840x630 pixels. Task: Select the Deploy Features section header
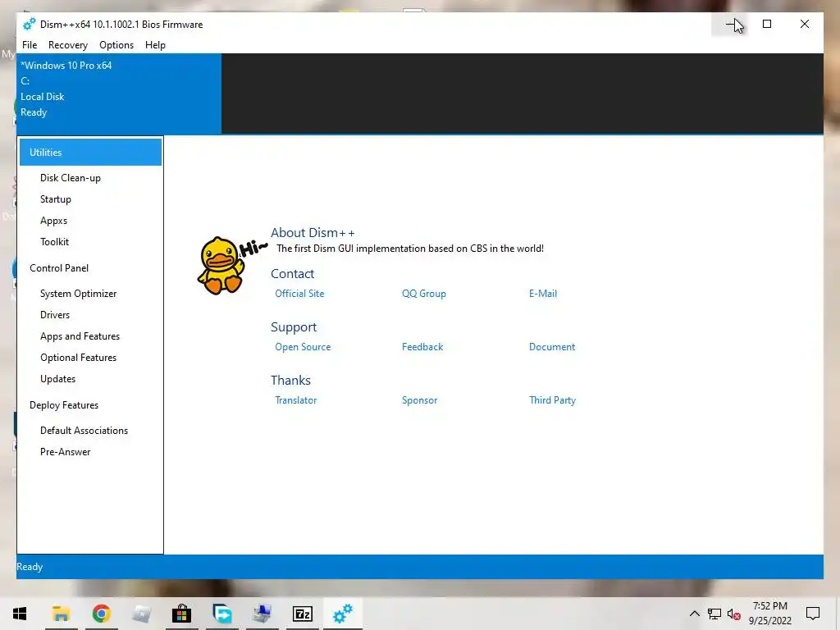(64, 405)
